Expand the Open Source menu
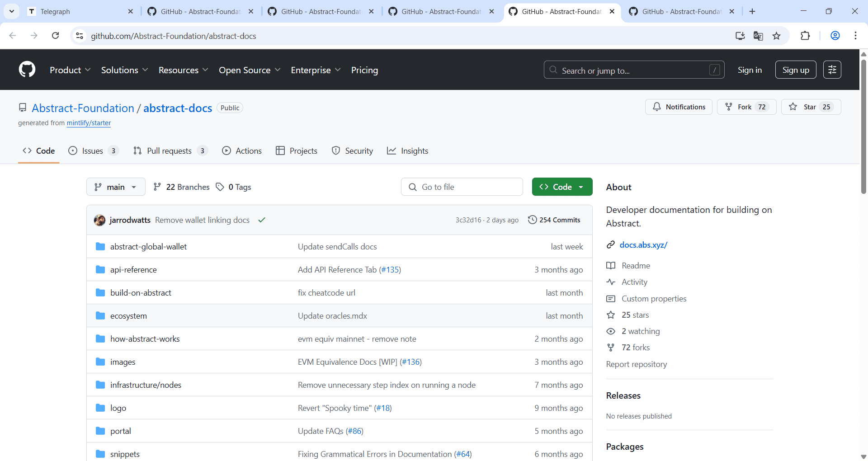 pos(250,70)
